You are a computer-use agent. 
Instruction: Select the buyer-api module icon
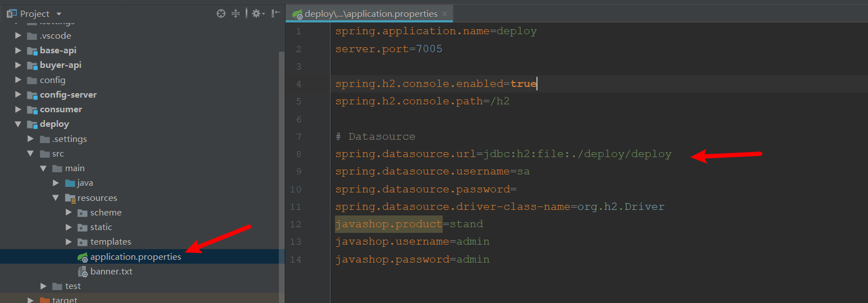[32, 65]
